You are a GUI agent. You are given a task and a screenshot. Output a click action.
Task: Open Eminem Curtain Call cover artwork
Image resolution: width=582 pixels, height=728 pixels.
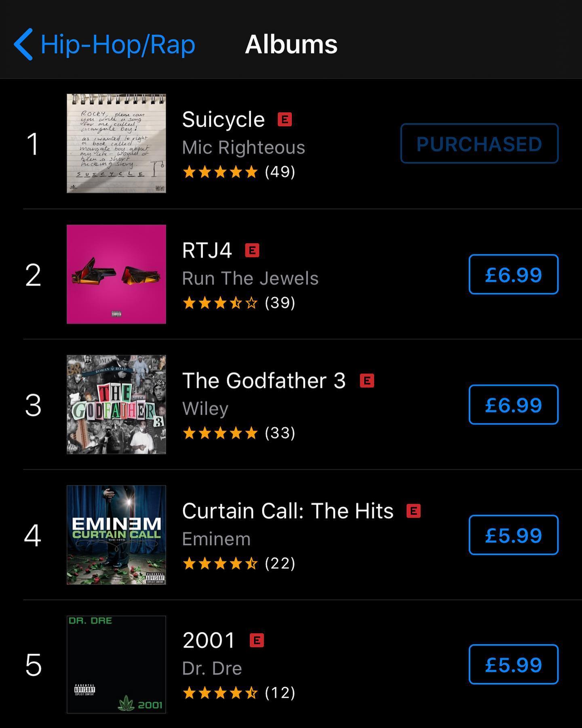point(116,535)
